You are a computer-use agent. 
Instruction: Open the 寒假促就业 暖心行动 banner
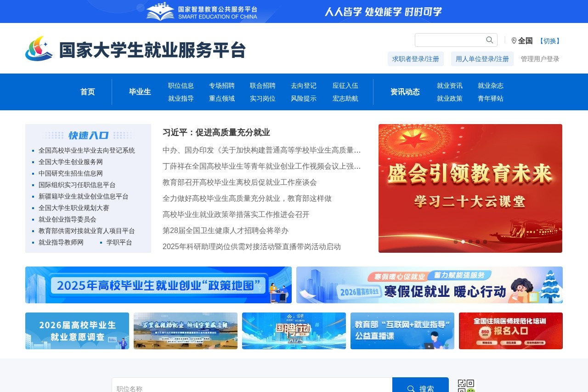click(x=430, y=285)
